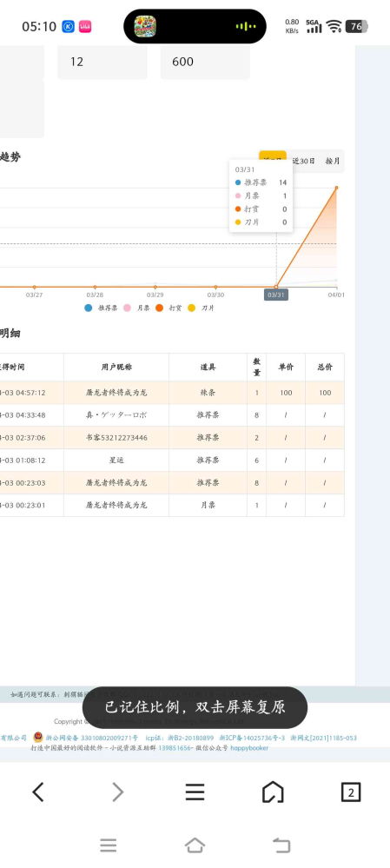Tap the browser back arrow
Image resolution: width=390 pixels, height=868 pixels.
pos(37,792)
